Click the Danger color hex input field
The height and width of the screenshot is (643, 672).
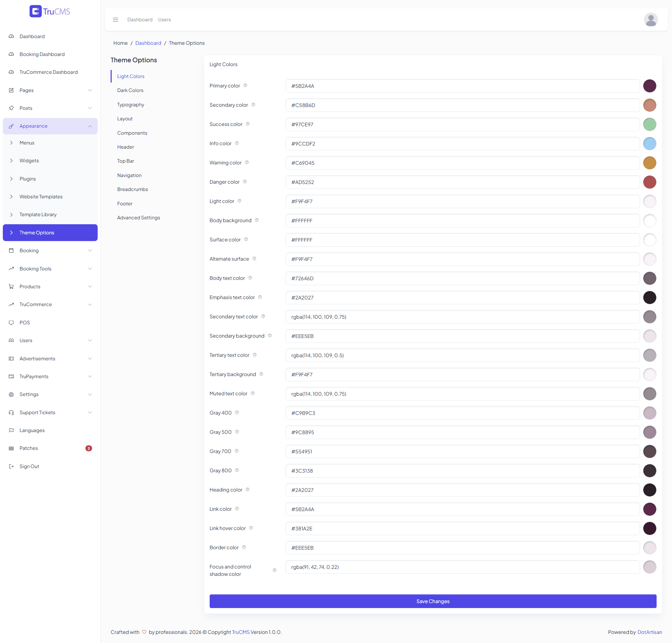point(463,182)
